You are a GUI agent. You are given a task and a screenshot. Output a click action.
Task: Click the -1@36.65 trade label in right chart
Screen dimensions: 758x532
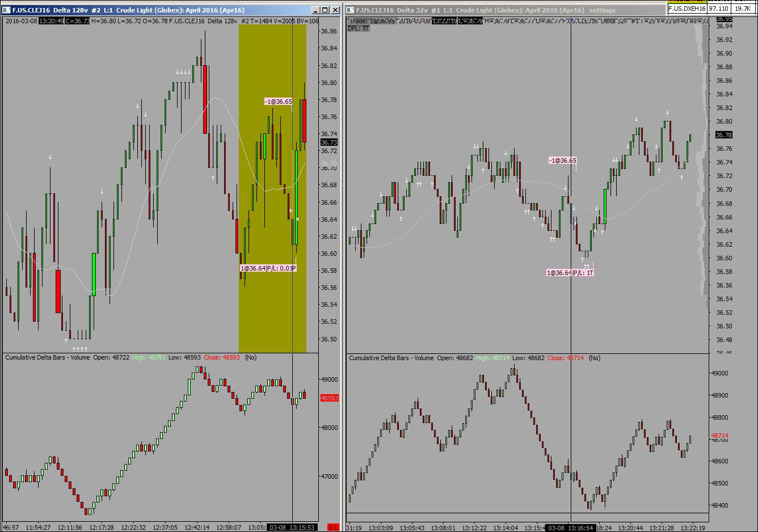click(x=562, y=161)
